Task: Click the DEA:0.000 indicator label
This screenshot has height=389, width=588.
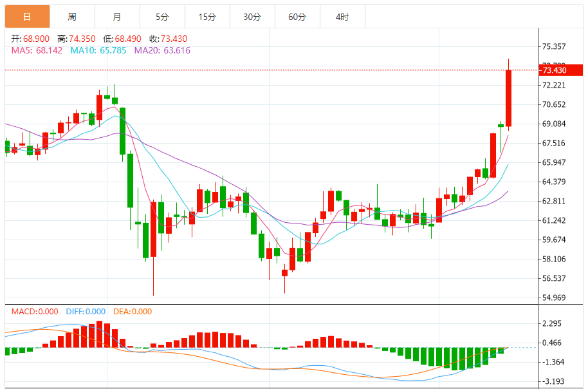Action: [x=133, y=312]
